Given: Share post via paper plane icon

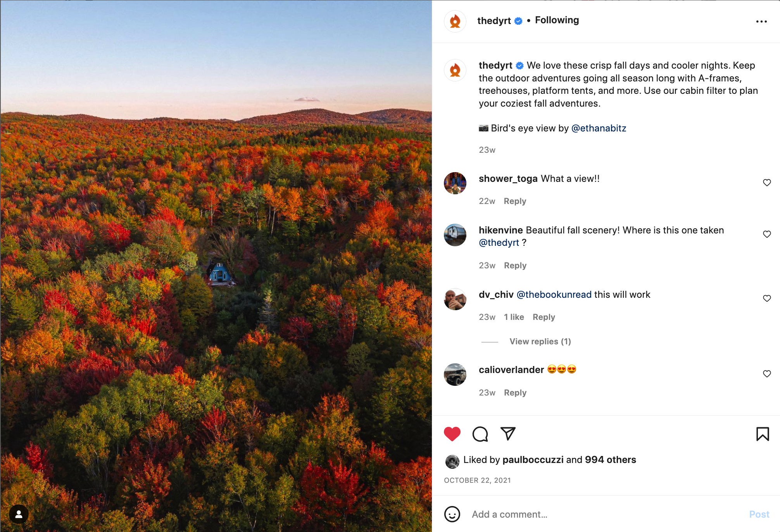Looking at the screenshot, I should pyautogui.click(x=508, y=434).
